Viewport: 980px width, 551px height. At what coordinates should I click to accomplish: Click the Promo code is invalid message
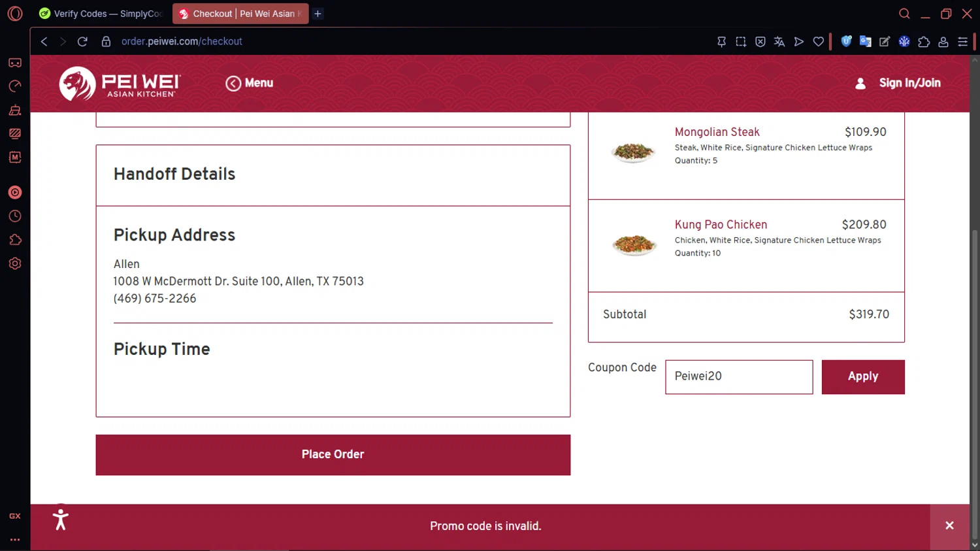(x=485, y=526)
